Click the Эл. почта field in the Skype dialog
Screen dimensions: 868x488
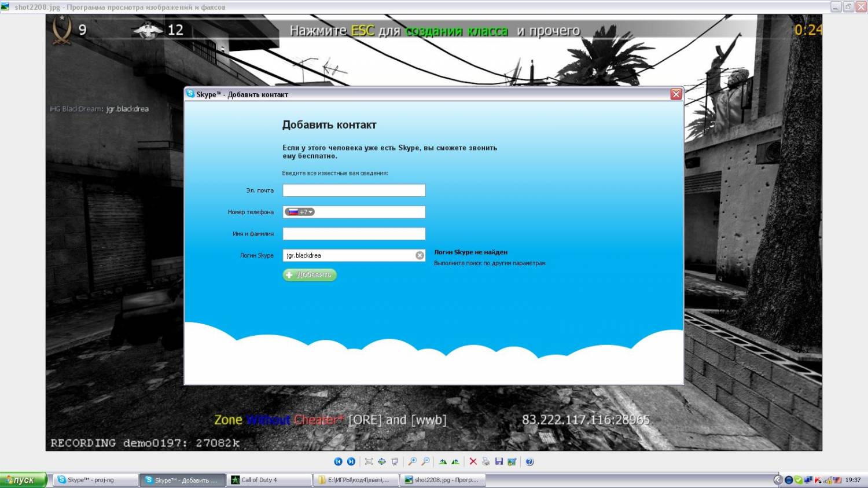[x=354, y=190]
